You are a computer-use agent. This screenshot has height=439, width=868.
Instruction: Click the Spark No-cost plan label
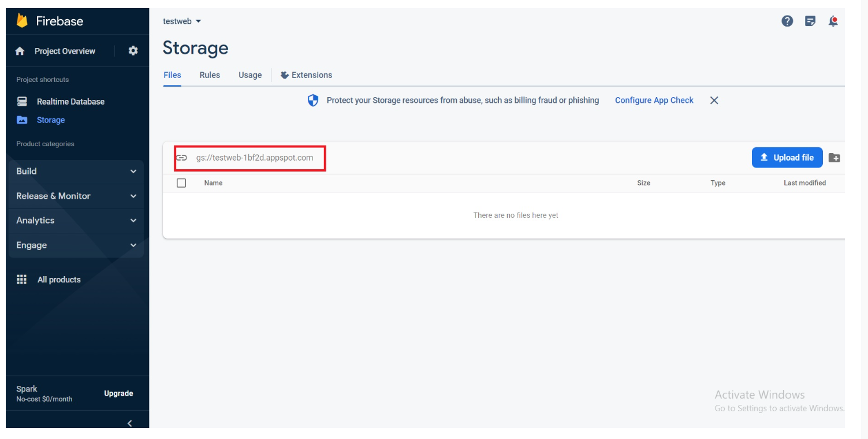coord(44,393)
